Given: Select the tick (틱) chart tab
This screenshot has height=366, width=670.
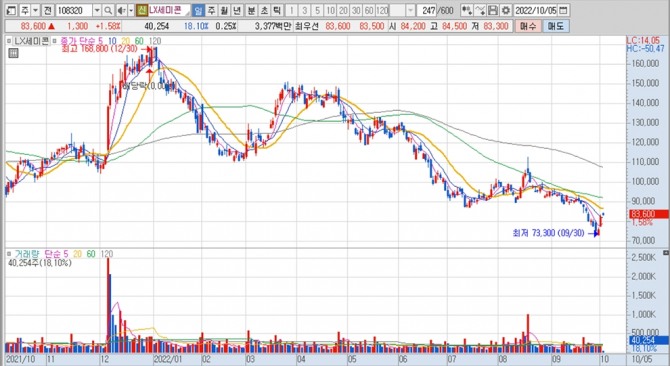Looking at the screenshot, I should click(x=278, y=10).
